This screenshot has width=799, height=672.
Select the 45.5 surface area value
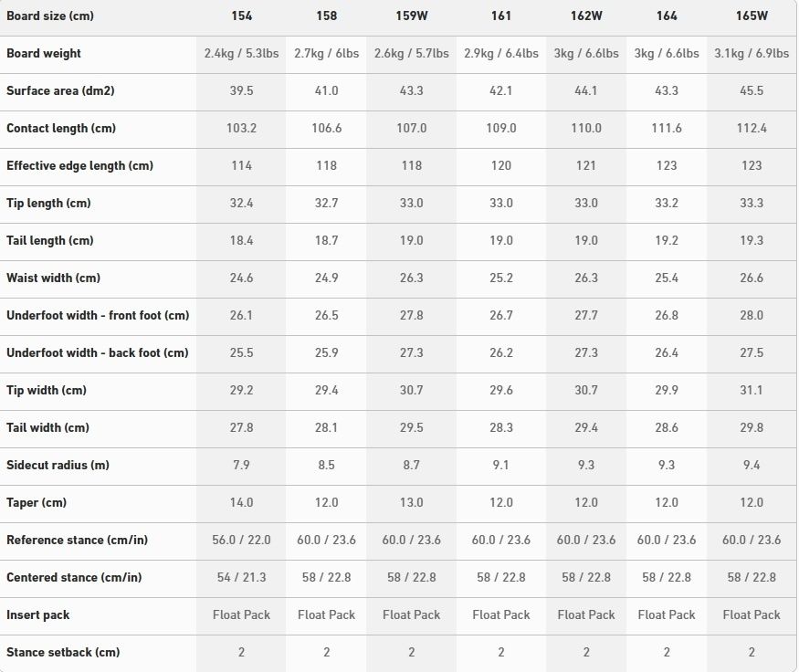[x=752, y=91]
